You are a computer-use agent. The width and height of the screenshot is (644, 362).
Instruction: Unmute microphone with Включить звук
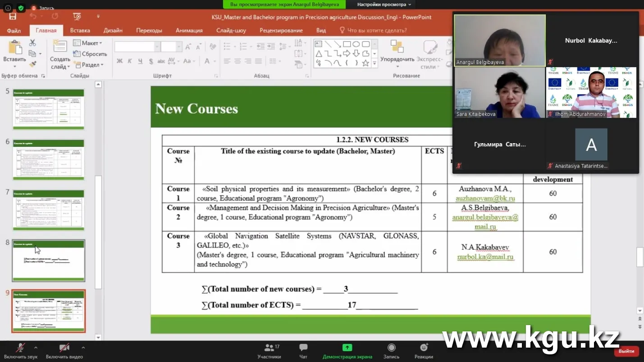tap(20, 351)
